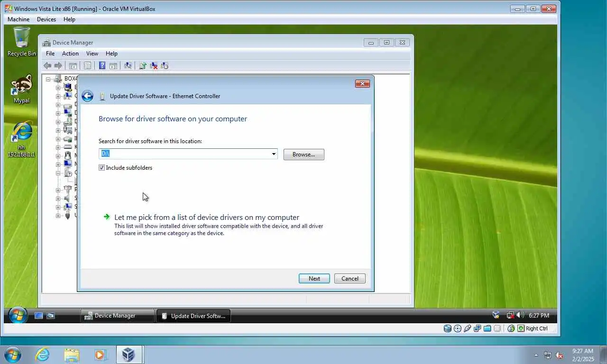Screen dimensions: 607x364
Task: Click the Forward toolbar arrow in Device Manager
Action: pyautogui.click(x=58, y=66)
